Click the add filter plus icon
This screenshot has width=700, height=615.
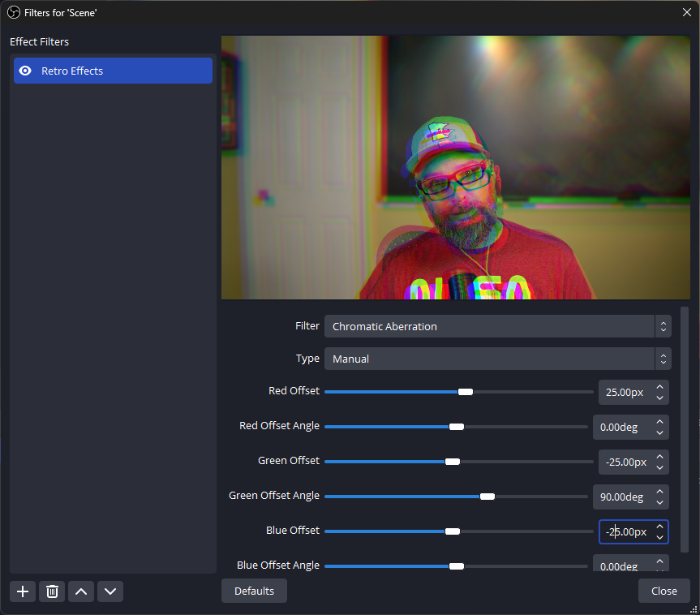pos(23,591)
